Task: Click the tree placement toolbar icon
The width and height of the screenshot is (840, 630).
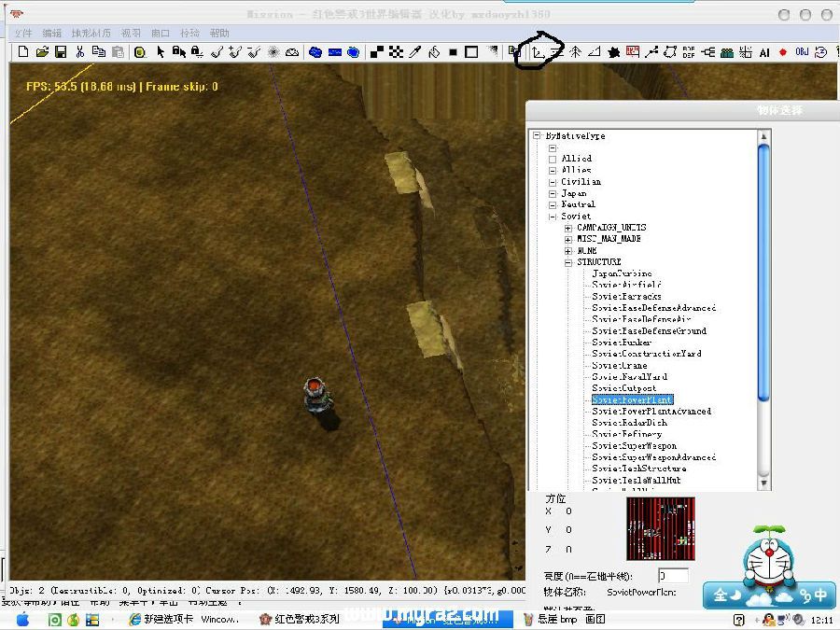Action: pyautogui.click(x=575, y=52)
